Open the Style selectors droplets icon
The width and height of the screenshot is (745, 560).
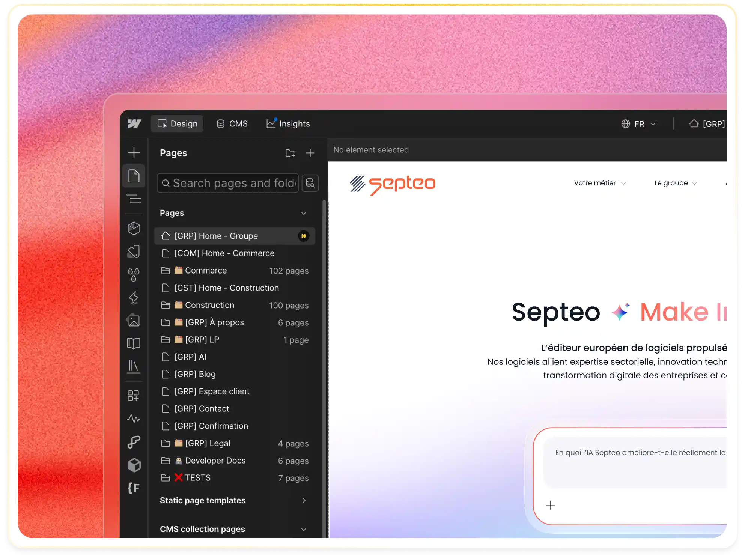[x=134, y=274]
